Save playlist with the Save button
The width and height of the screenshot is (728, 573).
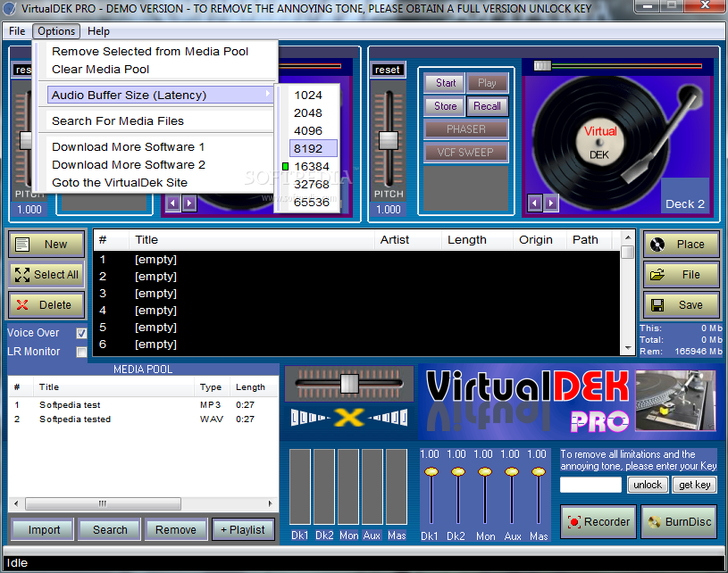[682, 305]
